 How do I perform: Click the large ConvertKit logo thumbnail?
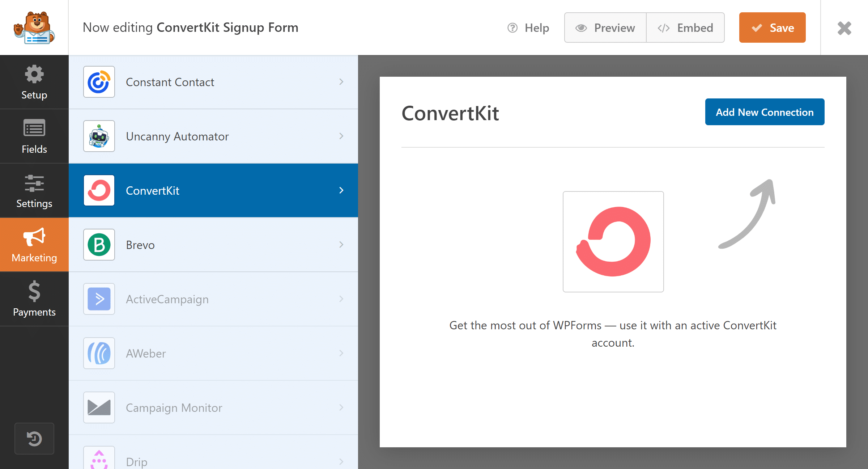coord(613,242)
